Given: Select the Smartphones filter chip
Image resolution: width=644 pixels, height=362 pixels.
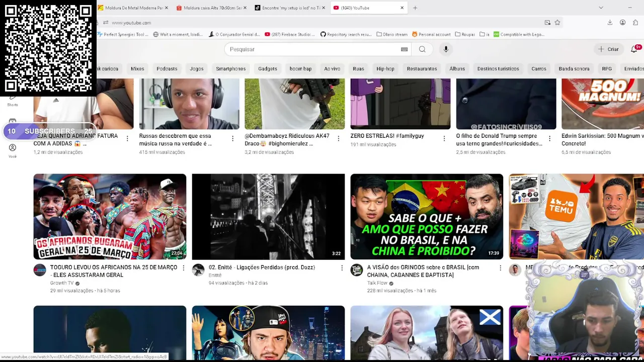Looking at the screenshot, I should (231, 69).
